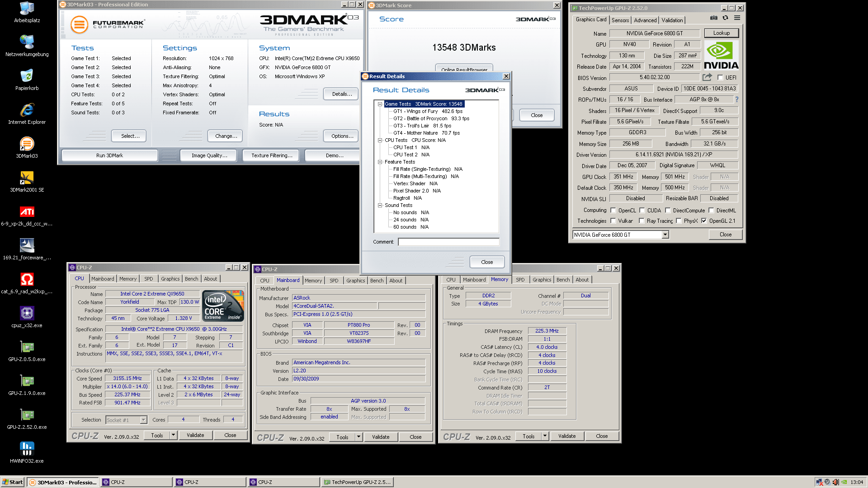Open Tools dropdown arrow in CPU-Z Memory window

click(545, 436)
